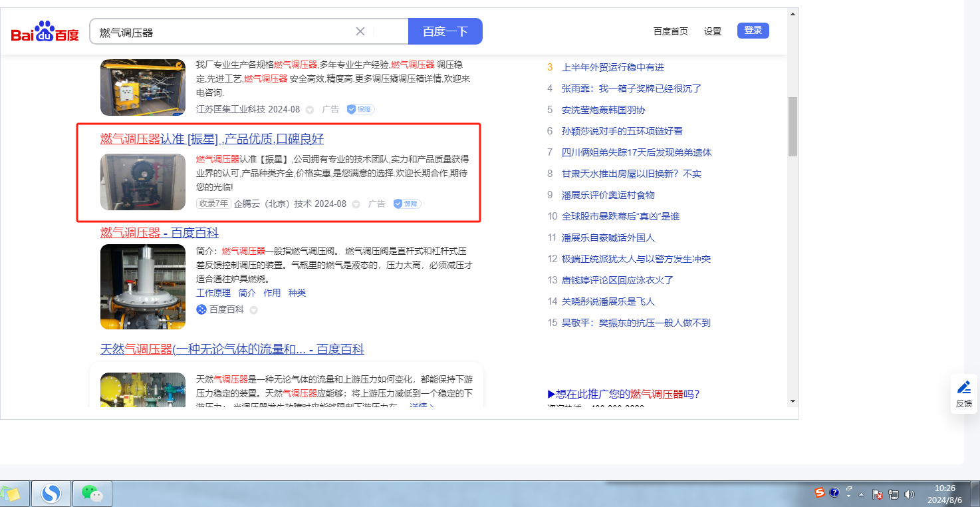The height and width of the screenshot is (507, 980).
Task: Open Action Center flag tray icon
Action: [x=878, y=494]
